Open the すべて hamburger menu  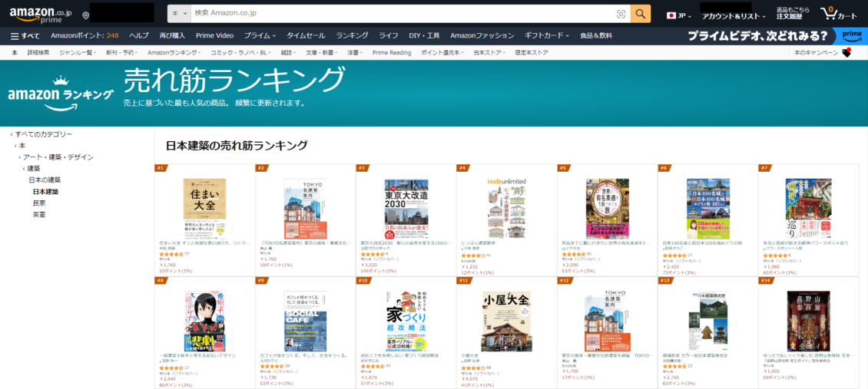[25, 35]
